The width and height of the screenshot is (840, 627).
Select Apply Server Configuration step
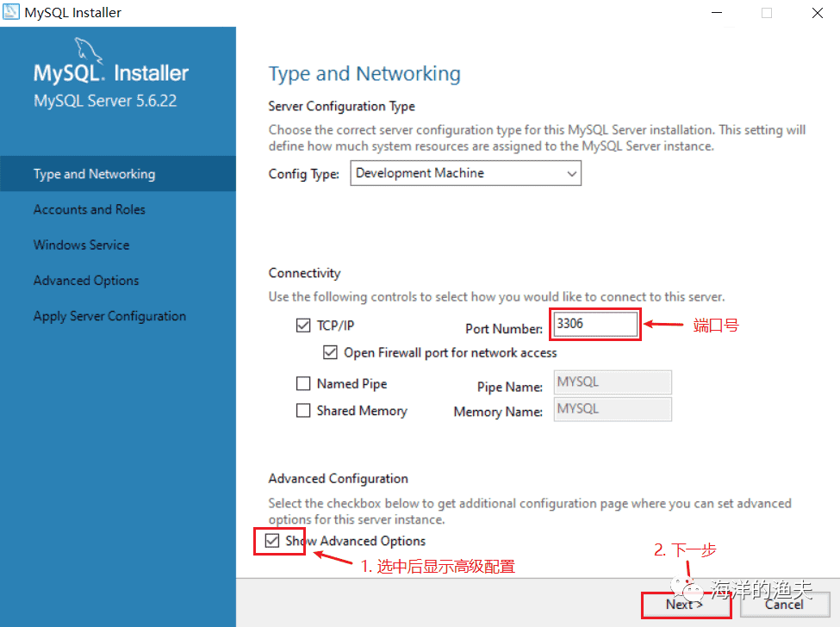(109, 316)
